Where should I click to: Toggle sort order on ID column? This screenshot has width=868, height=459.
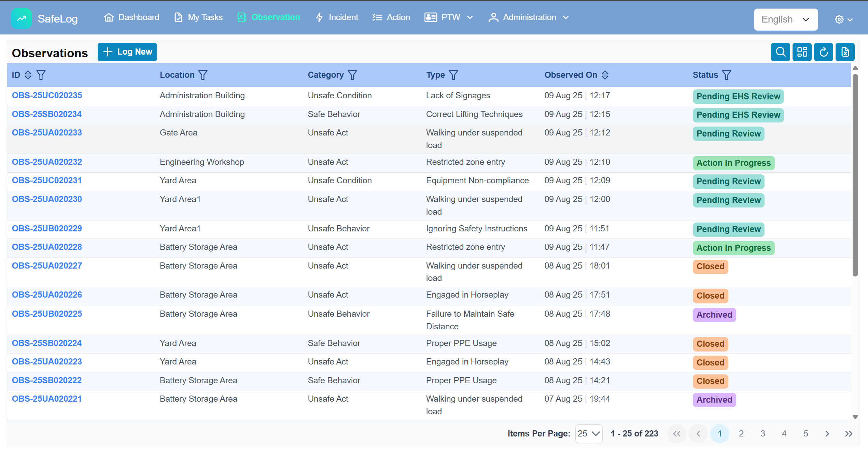click(x=28, y=75)
